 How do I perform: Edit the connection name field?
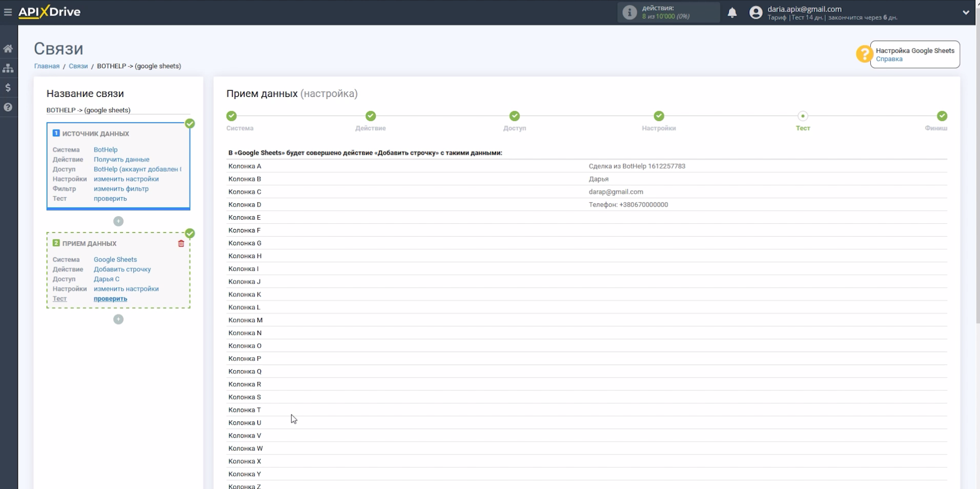click(x=118, y=110)
